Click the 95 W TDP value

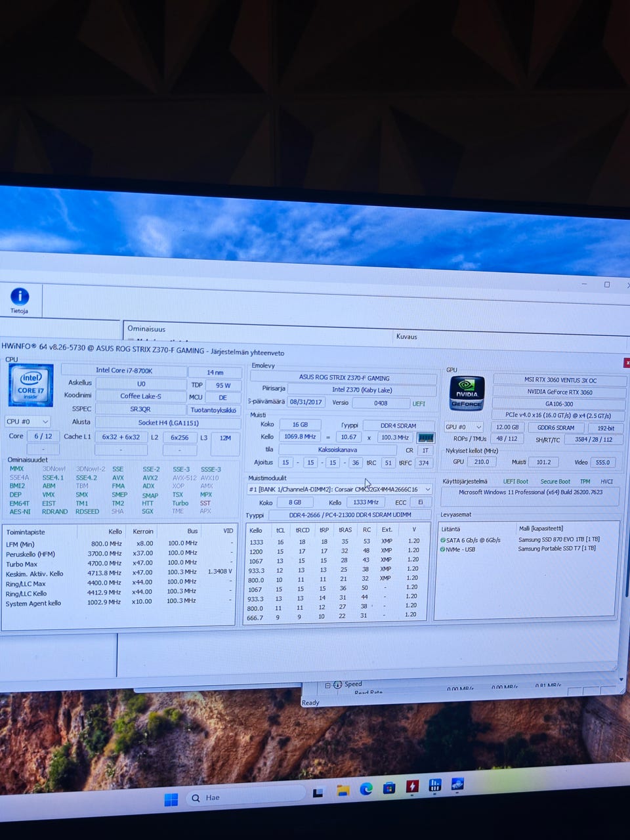point(223,385)
